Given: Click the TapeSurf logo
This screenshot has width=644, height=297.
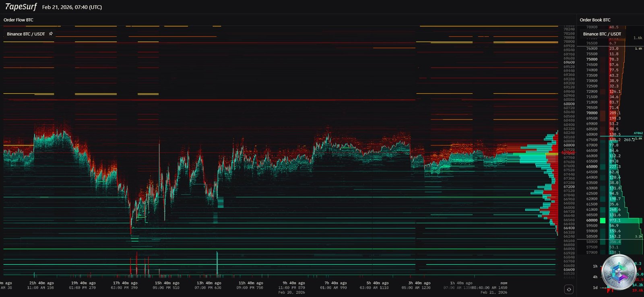Looking at the screenshot, I should [x=21, y=7].
